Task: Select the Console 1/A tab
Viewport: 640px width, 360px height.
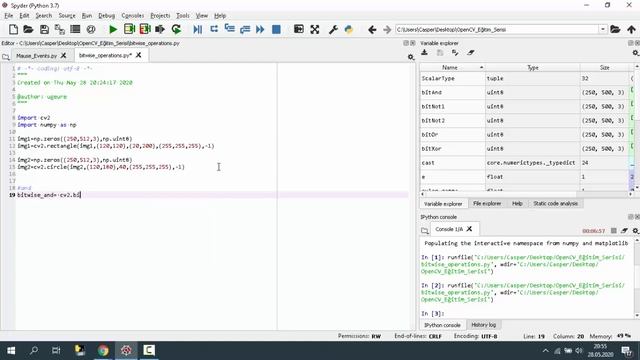Action: click(449, 229)
